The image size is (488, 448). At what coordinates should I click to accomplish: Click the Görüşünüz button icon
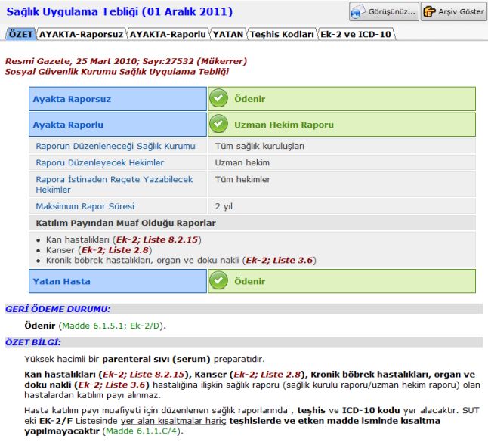tap(360, 12)
